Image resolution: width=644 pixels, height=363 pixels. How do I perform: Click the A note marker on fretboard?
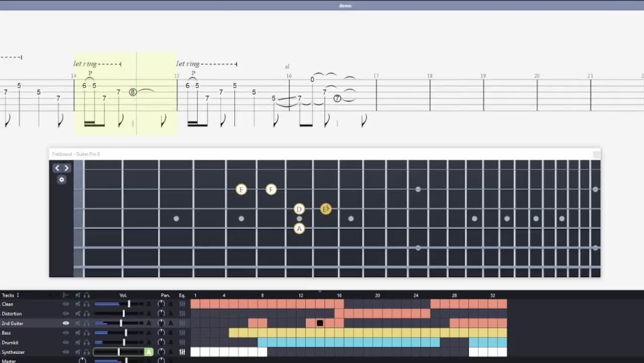tap(299, 229)
